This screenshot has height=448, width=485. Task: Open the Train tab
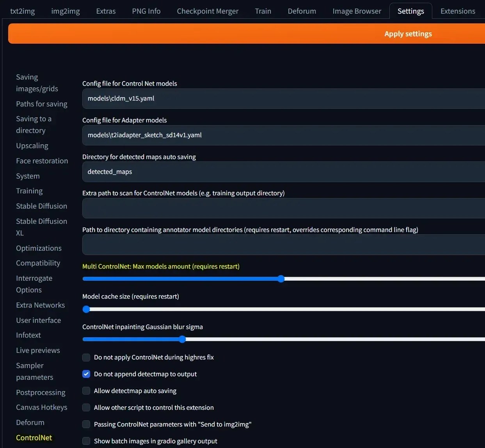point(263,11)
